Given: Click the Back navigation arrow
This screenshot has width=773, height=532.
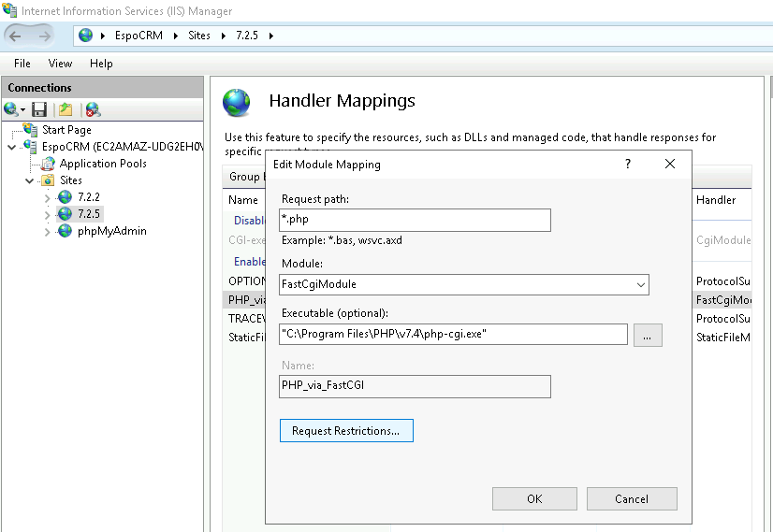Looking at the screenshot, I should [16, 36].
